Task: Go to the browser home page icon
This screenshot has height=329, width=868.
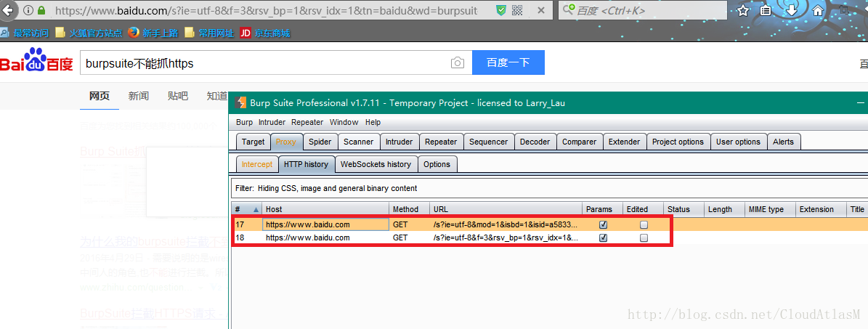Action: [818, 10]
